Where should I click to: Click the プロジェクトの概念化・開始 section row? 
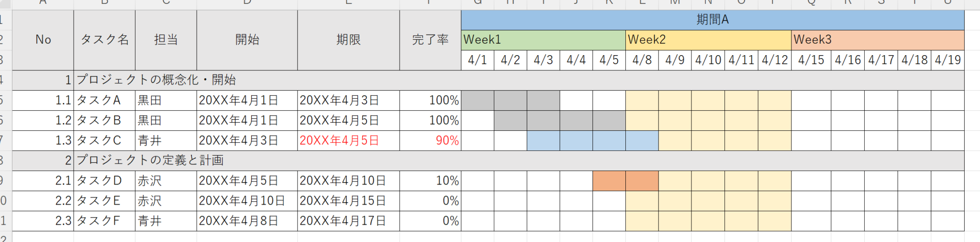(156, 80)
